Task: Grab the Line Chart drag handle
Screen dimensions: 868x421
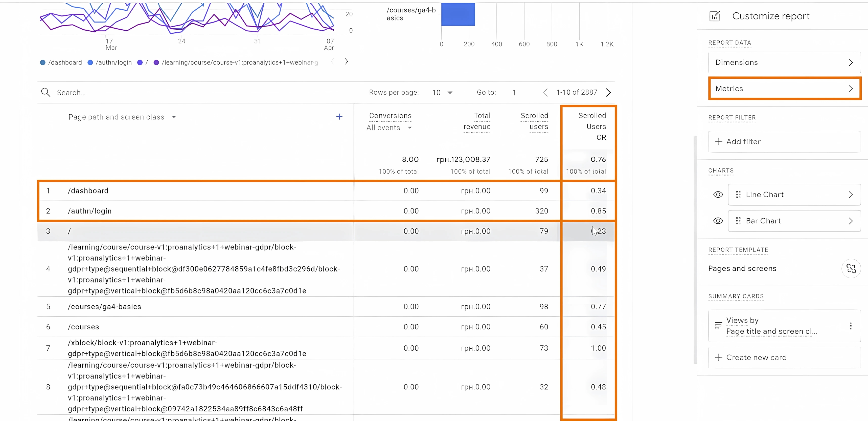Action: (x=738, y=195)
